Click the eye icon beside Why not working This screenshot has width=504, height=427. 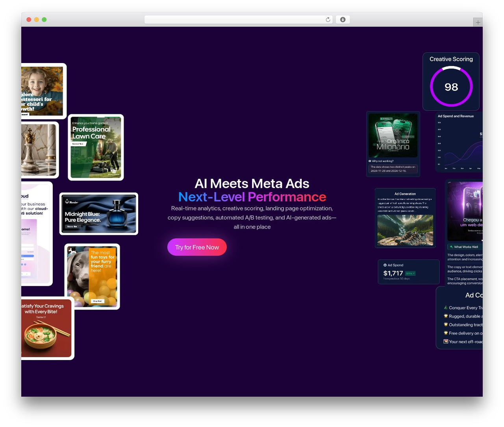click(370, 161)
